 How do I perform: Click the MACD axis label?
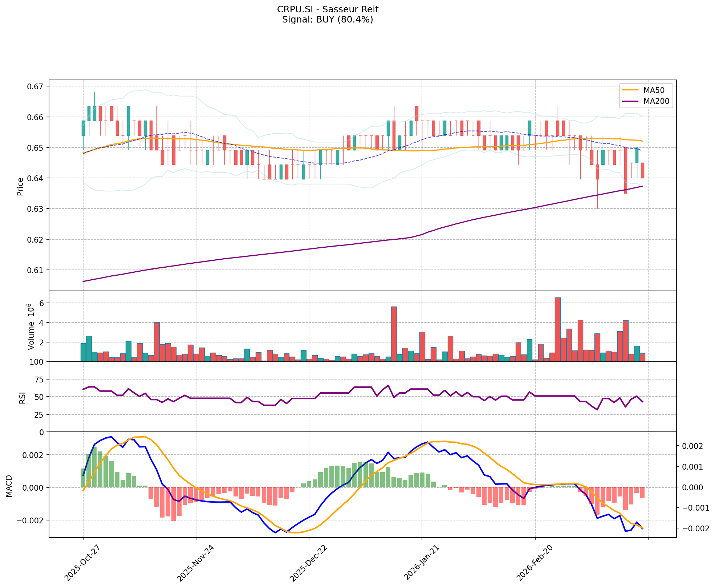9,486
